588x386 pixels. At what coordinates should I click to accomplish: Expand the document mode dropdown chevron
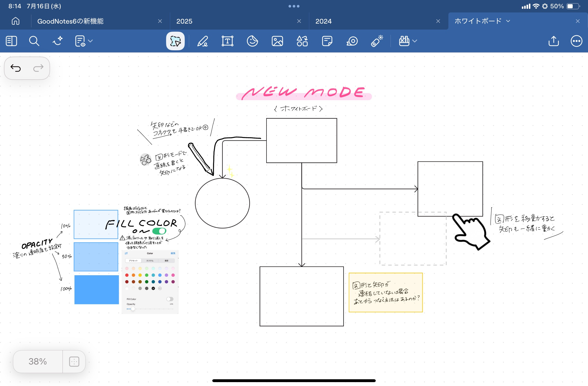click(90, 41)
